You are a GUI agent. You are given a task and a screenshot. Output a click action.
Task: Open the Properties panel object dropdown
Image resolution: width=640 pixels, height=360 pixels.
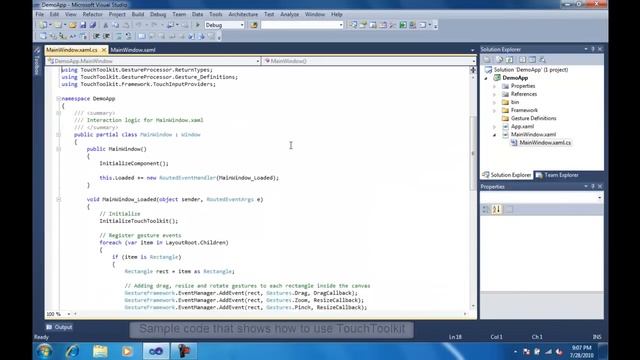(x=599, y=198)
